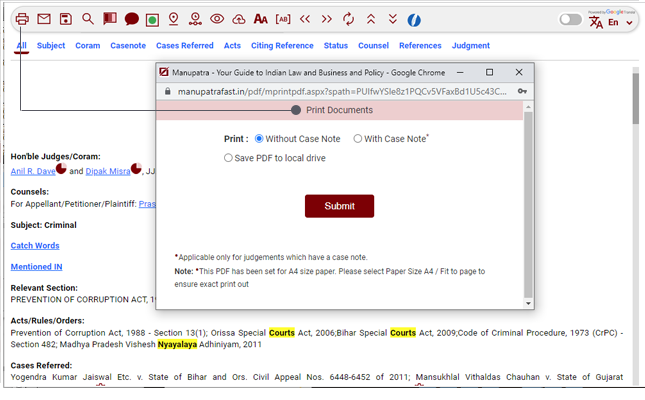
Task: Click the popup URL address field
Action: [x=342, y=91]
